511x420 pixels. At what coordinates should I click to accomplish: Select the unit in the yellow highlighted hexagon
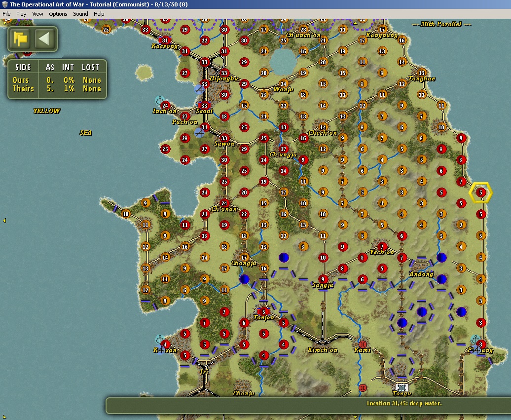(x=481, y=192)
